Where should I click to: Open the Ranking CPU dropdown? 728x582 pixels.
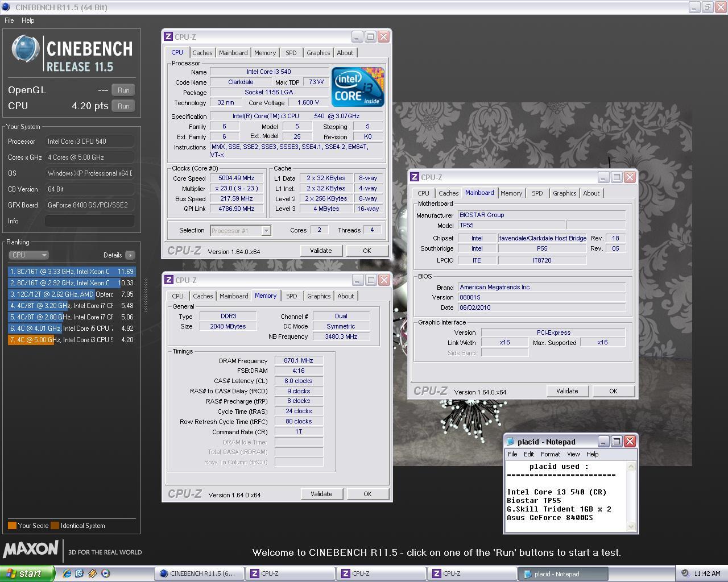pos(28,255)
